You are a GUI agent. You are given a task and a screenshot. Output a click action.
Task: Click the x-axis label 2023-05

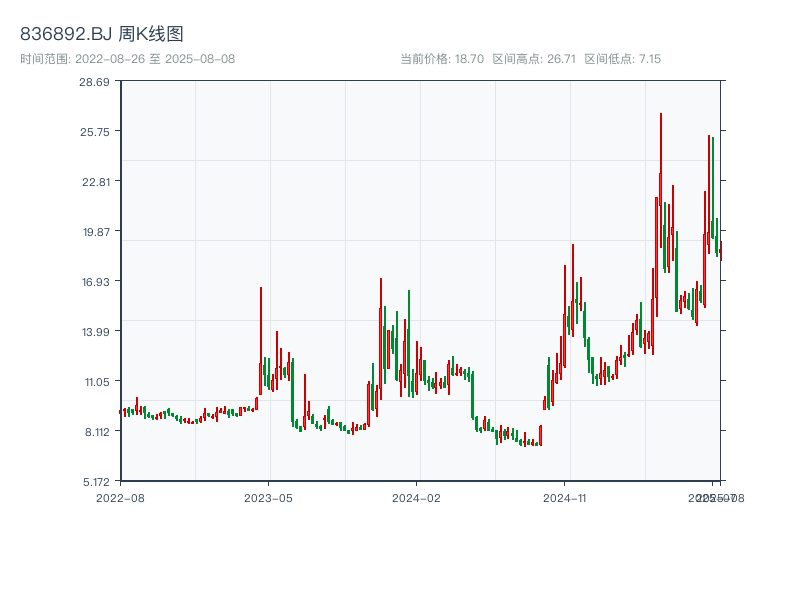268,498
